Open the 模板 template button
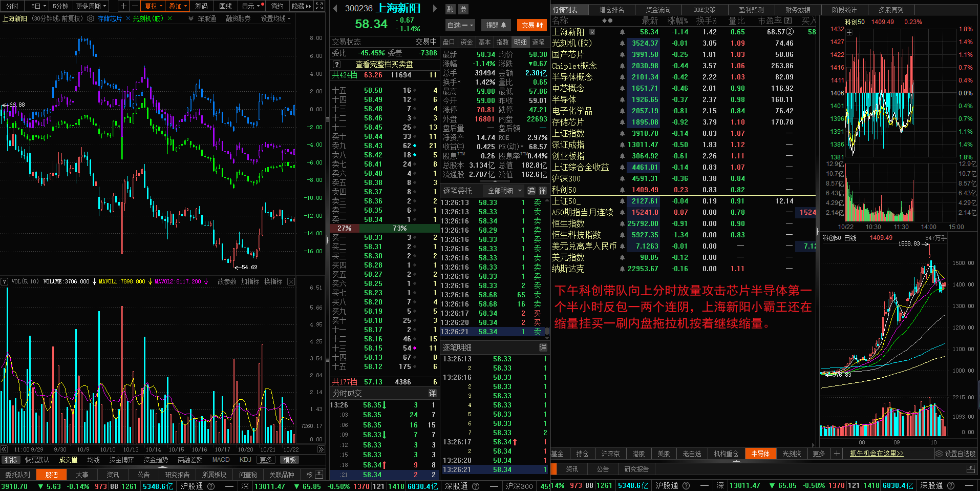This screenshot has width=980, height=491. 290,460
